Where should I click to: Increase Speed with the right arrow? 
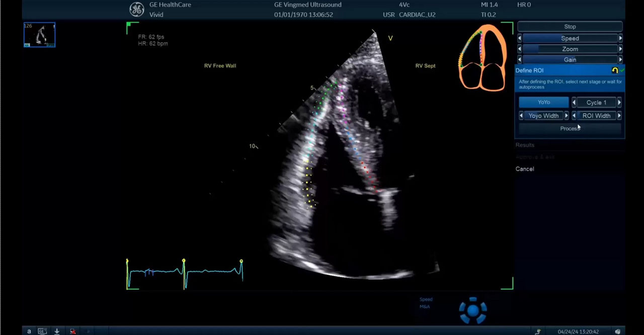coord(620,38)
